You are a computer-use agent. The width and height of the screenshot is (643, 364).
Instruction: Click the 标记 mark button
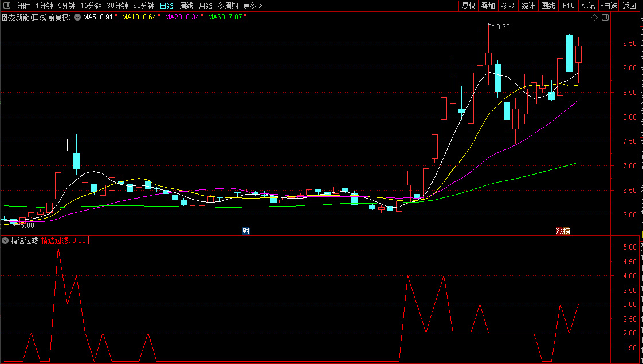coord(588,6)
